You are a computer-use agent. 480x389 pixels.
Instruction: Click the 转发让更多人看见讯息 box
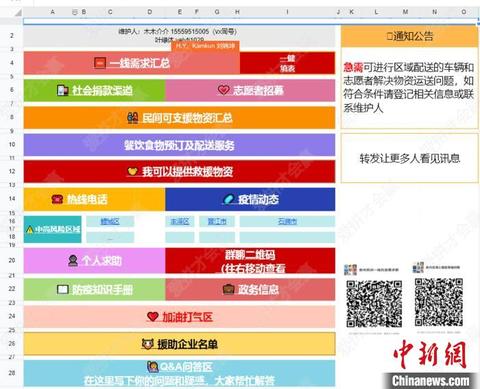click(410, 158)
